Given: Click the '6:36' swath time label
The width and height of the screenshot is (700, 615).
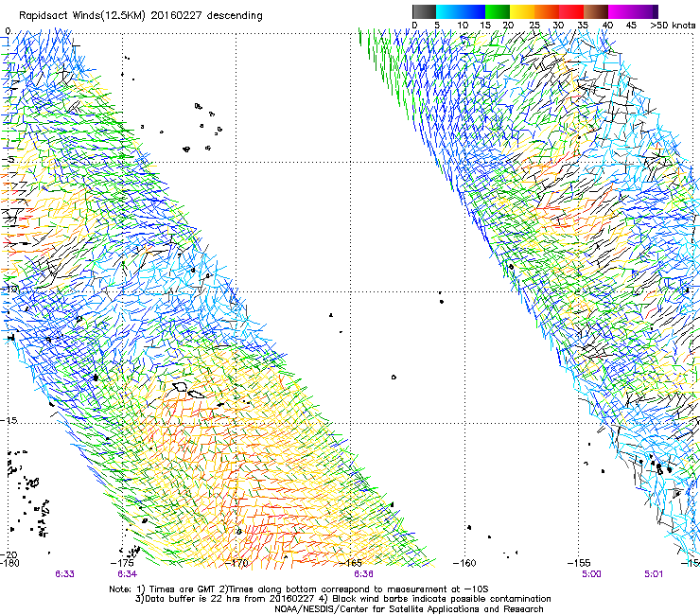Looking at the screenshot, I should [x=364, y=573].
